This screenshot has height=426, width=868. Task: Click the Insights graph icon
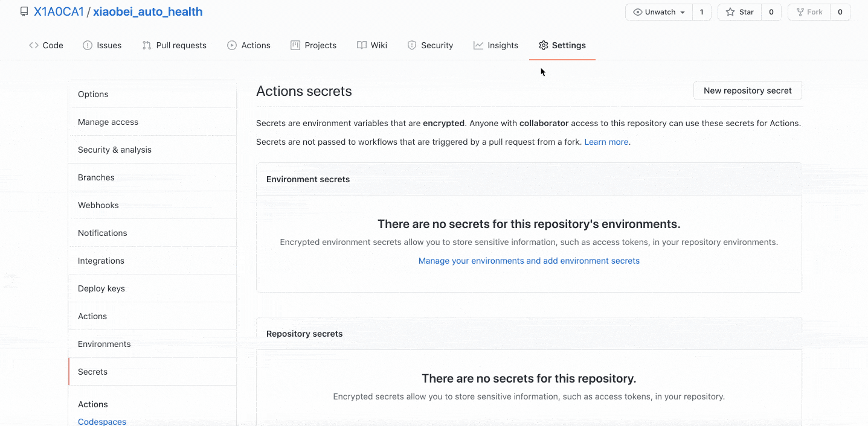pyautogui.click(x=478, y=45)
